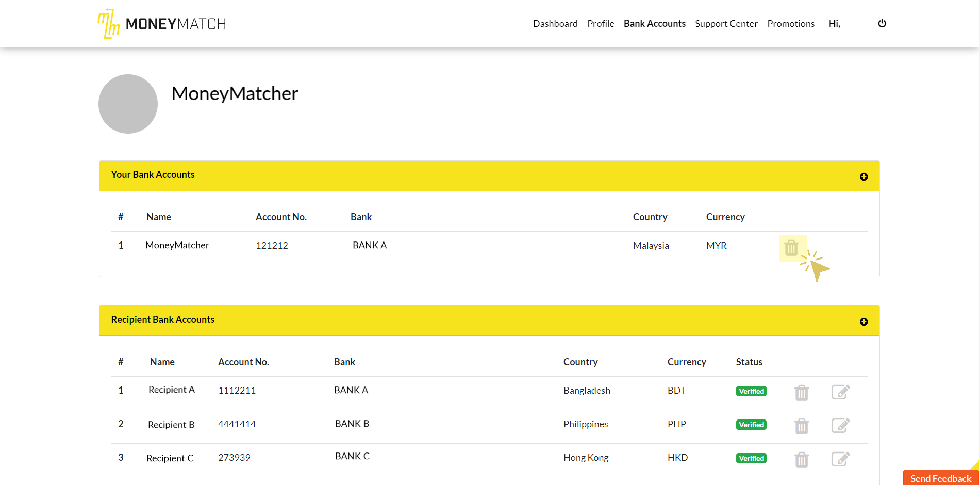Delete MoneyMatcher's BANK A account

[791, 248]
